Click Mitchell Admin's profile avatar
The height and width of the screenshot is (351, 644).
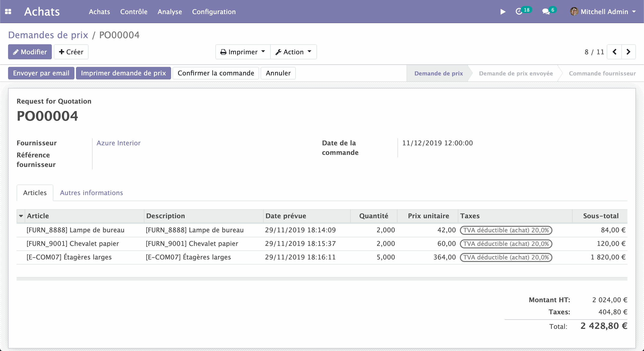point(574,12)
